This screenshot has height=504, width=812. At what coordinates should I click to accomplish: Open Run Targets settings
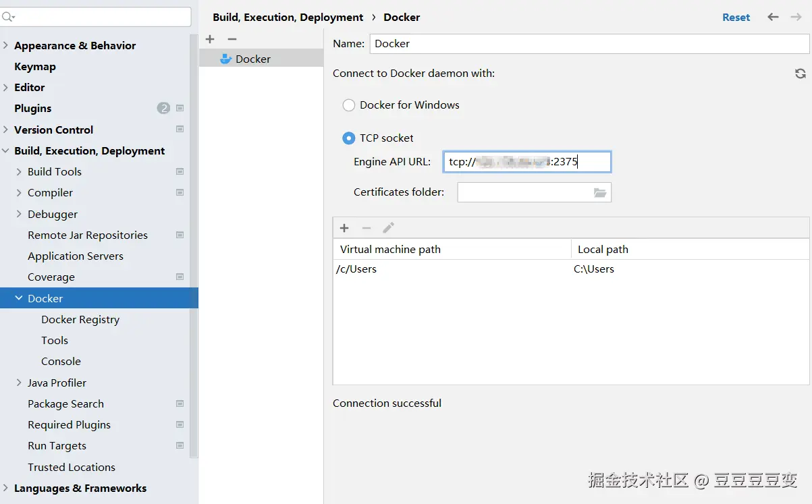coord(57,445)
